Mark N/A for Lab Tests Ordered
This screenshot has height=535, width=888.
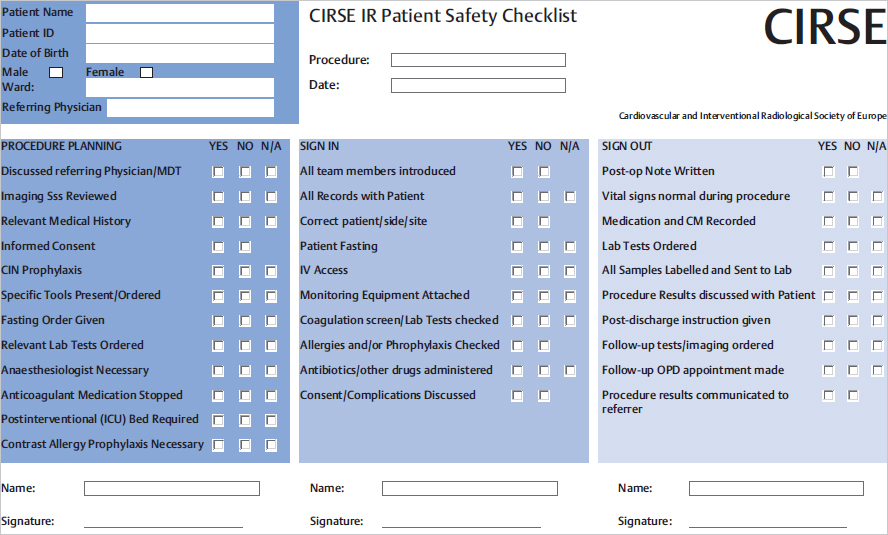[x=878, y=246]
